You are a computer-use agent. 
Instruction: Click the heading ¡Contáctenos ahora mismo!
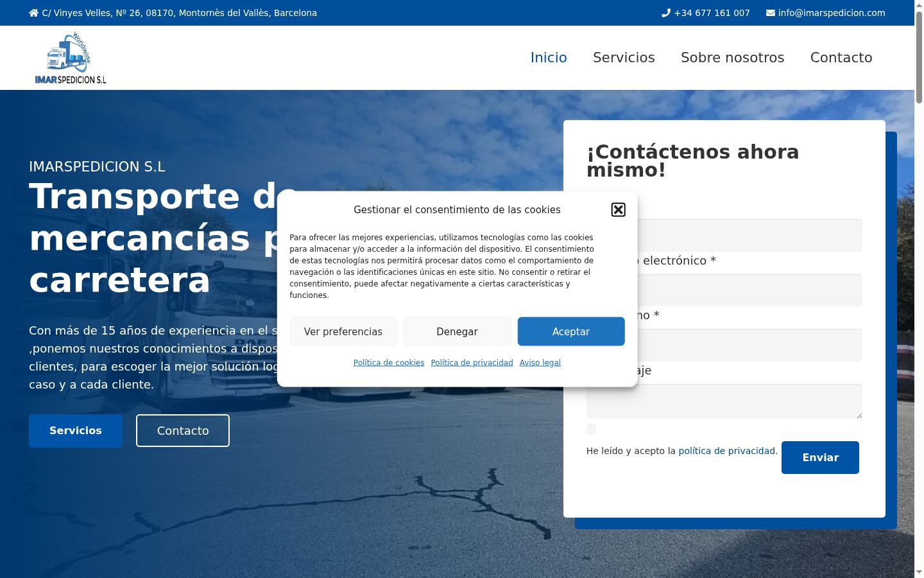(693, 161)
